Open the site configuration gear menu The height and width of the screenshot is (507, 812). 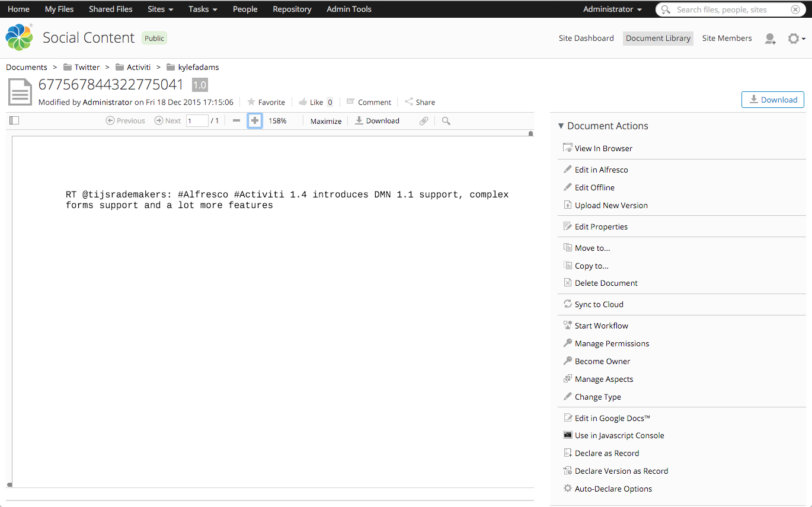pos(796,39)
